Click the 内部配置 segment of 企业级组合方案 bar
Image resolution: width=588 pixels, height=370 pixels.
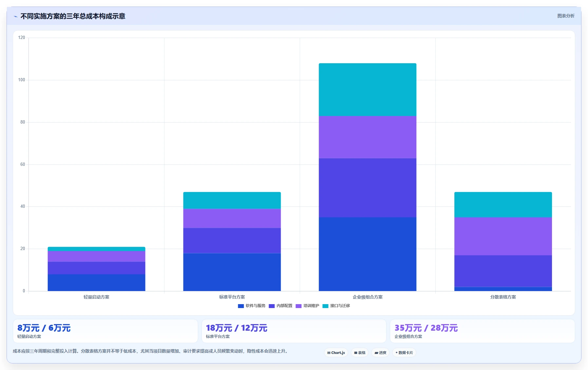tap(368, 188)
